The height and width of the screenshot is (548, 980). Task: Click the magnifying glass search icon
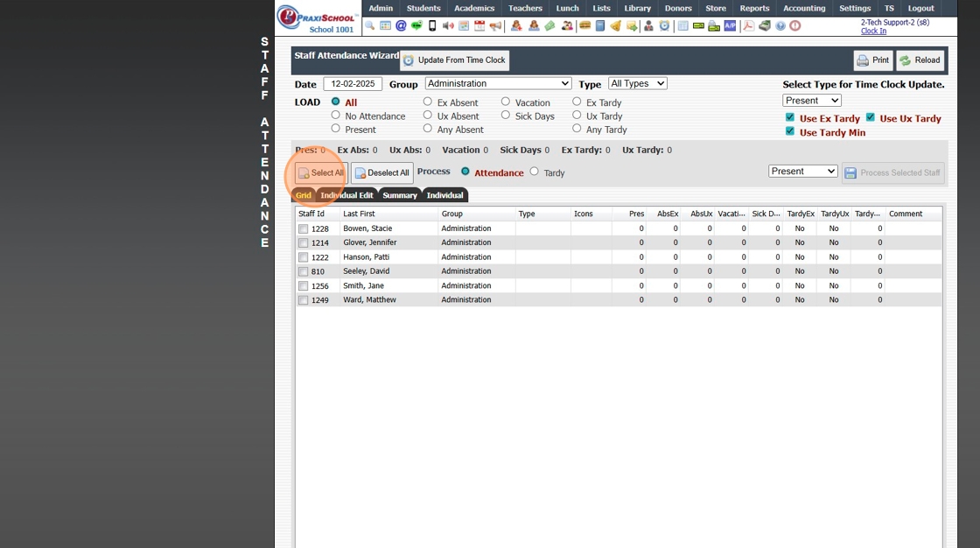370,25
